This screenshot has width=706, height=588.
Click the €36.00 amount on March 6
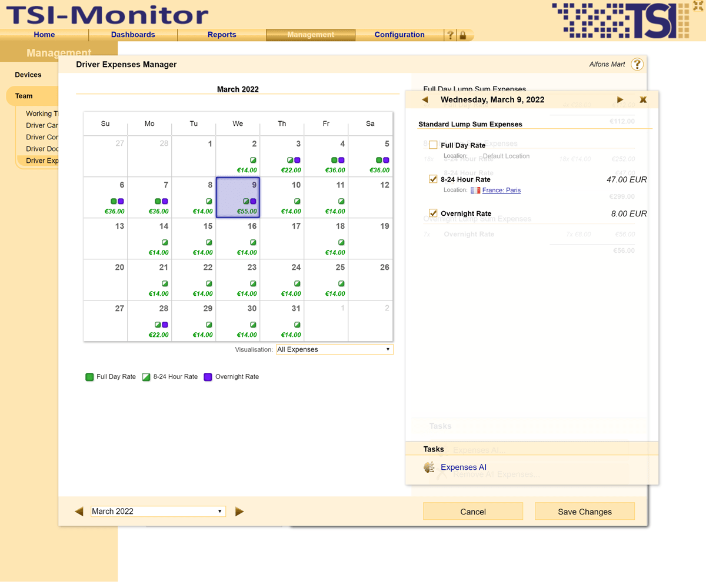tap(114, 212)
